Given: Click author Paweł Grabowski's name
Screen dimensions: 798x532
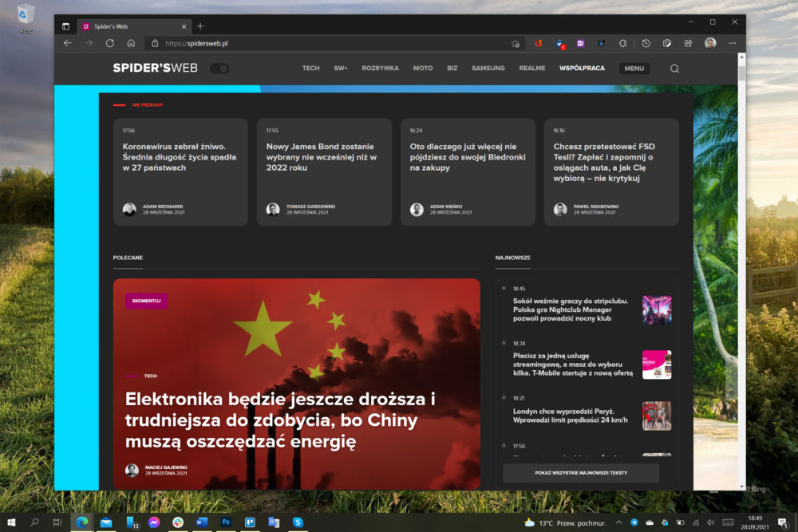Looking at the screenshot, I should [596, 207].
